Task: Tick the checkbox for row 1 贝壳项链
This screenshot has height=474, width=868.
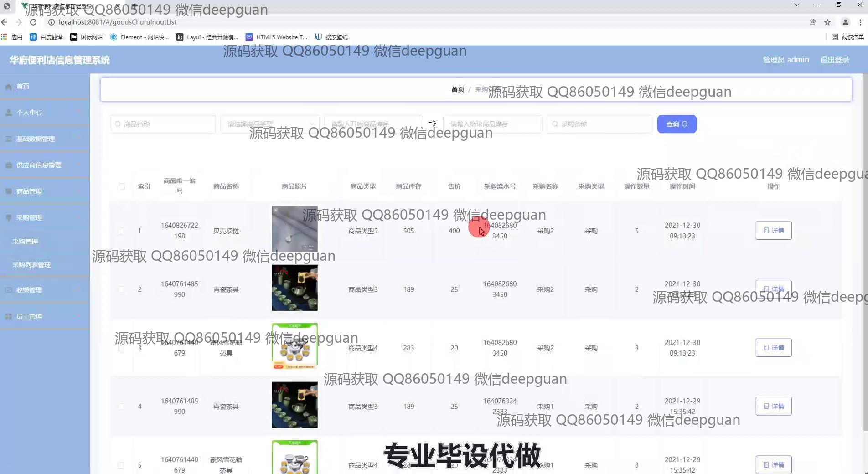Action: tap(121, 231)
